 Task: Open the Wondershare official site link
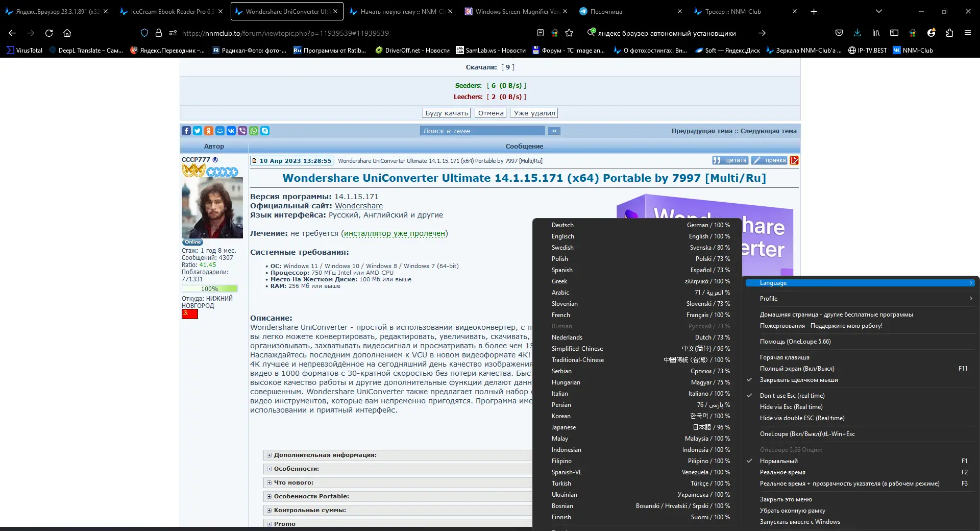pyautogui.click(x=359, y=206)
